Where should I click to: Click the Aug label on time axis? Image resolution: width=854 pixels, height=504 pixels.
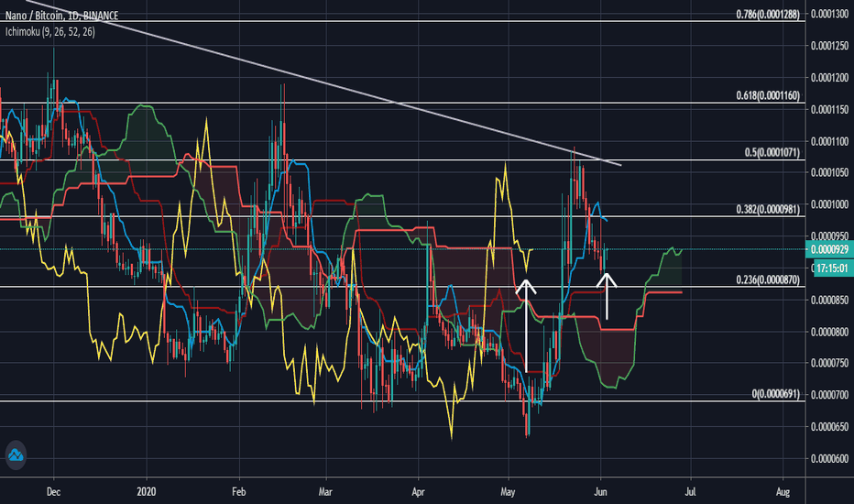pyautogui.click(x=783, y=491)
